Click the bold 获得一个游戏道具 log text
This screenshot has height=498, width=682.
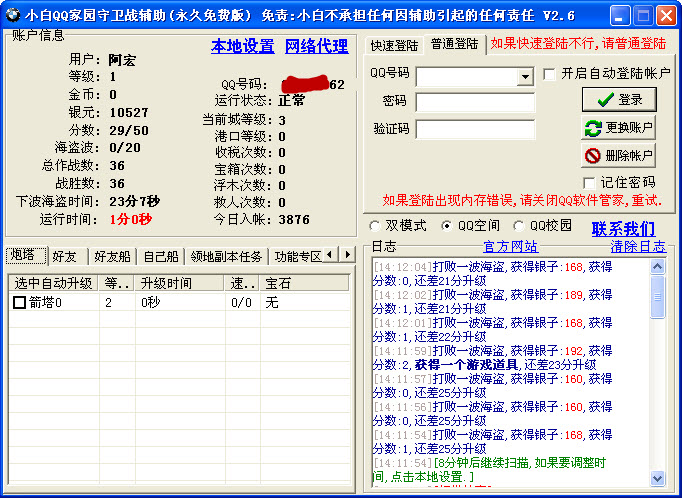click(466, 365)
